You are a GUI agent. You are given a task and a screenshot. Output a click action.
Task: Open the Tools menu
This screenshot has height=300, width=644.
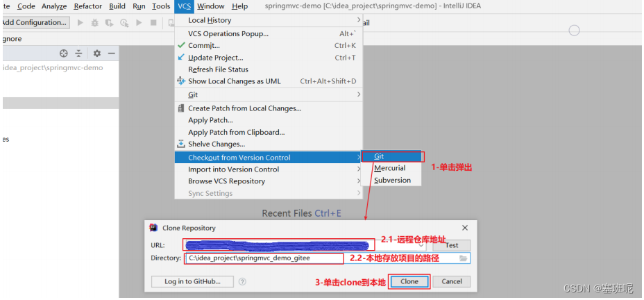(161, 6)
